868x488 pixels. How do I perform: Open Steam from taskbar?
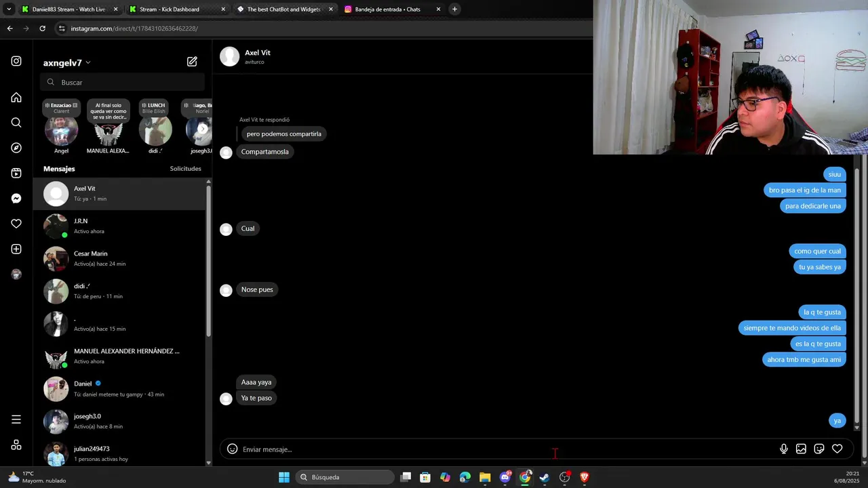[545, 477]
